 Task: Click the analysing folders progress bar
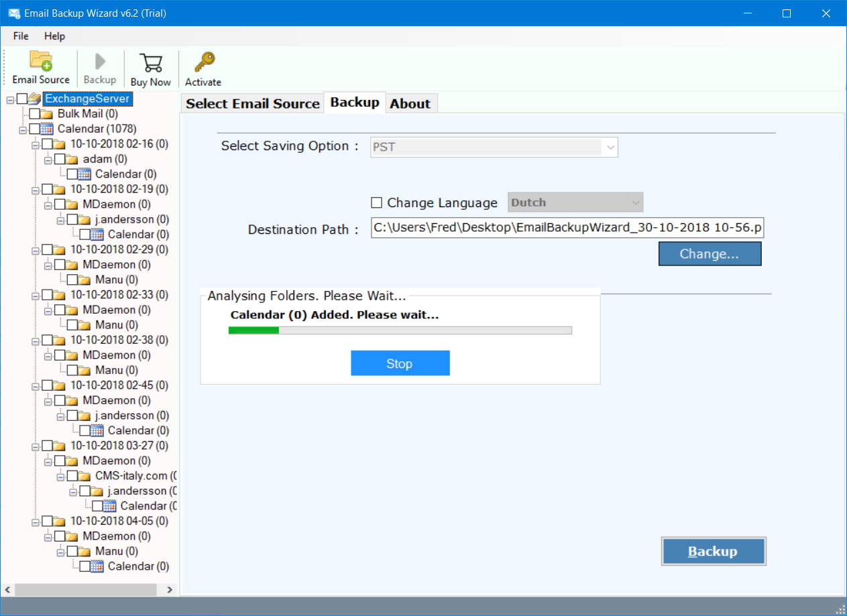point(400,330)
